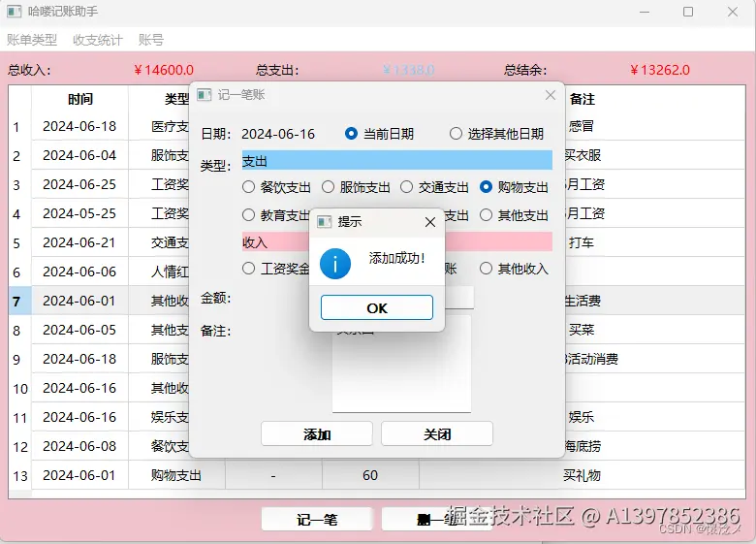The image size is (756, 544).
Task: Click the blue 支出 category bar
Action: tap(397, 160)
